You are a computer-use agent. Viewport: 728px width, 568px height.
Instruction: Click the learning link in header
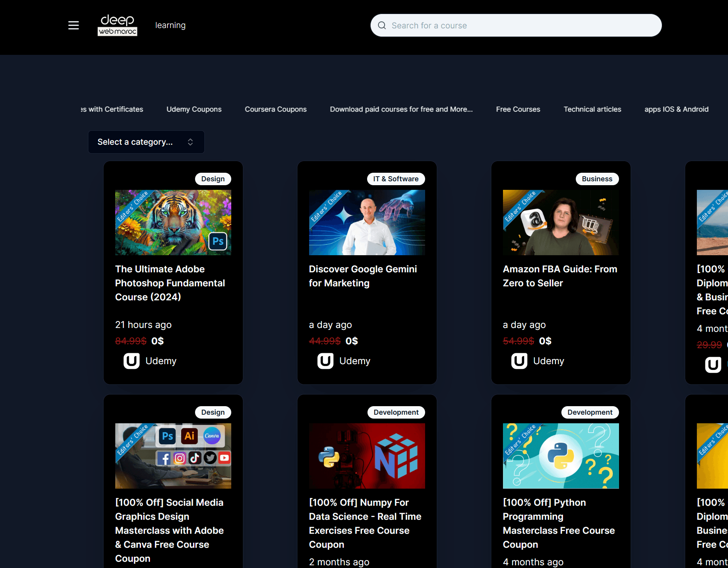click(171, 25)
